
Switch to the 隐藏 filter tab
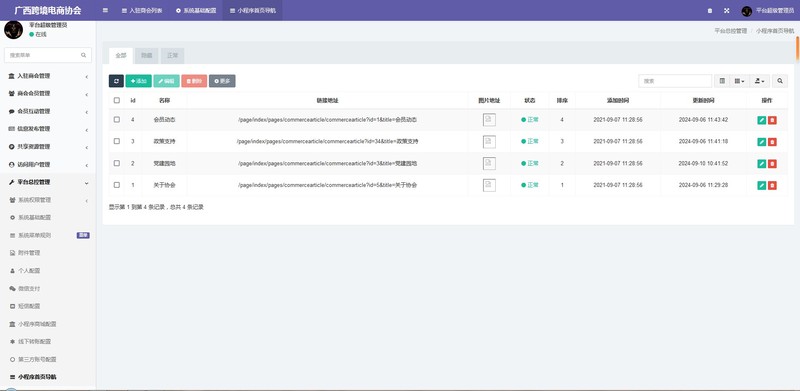pyautogui.click(x=146, y=56)
